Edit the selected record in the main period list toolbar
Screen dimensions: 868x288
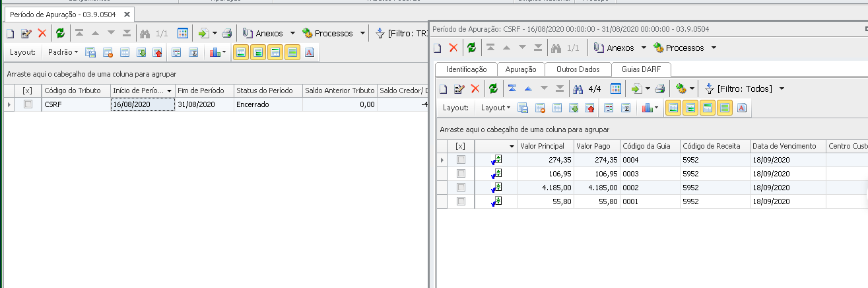tap(26, 33)
